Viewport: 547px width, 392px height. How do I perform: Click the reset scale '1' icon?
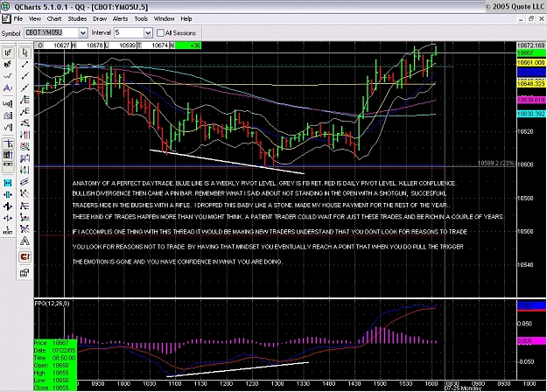coord(8,230)
